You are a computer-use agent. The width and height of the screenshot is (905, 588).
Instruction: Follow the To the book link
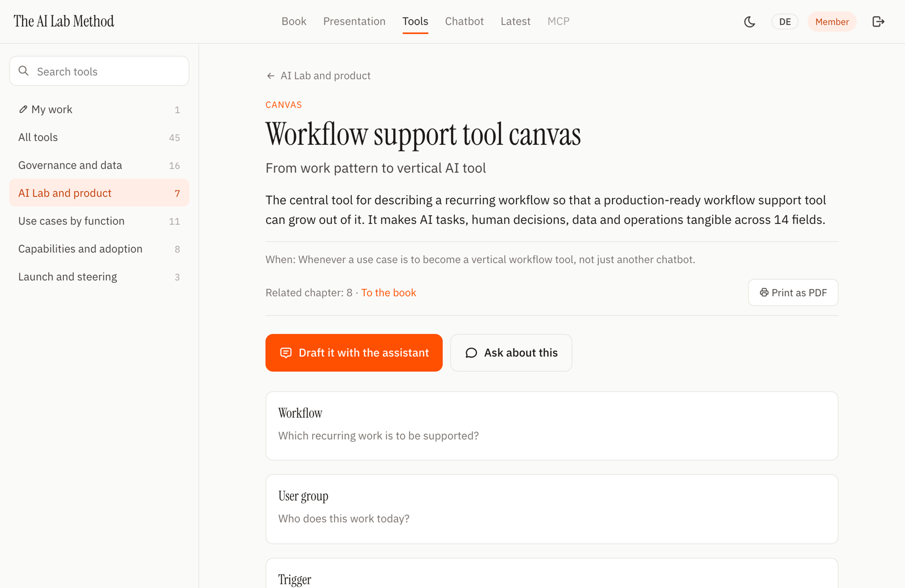point(389,292)
